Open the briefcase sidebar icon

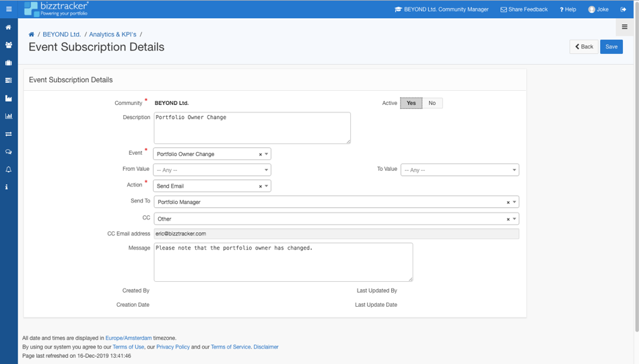(8, 63)
